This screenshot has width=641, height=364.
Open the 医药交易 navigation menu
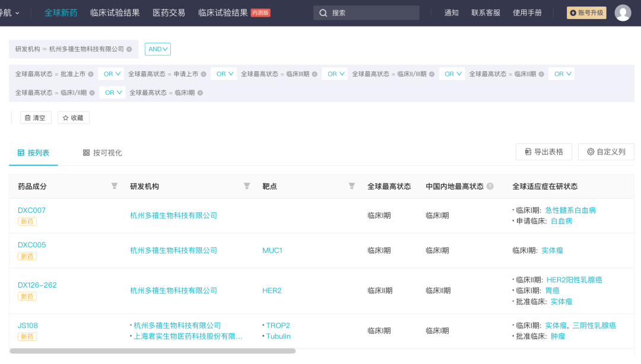coord(169,12)
